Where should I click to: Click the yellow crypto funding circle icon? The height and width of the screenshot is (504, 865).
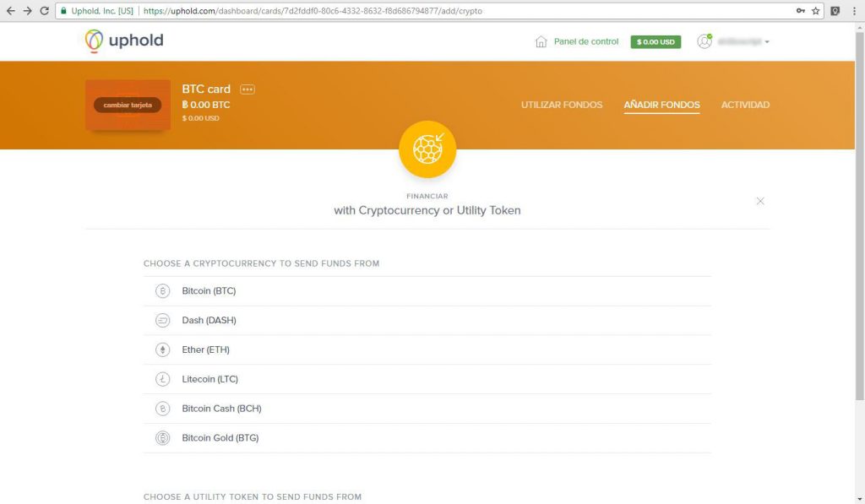tap(427, 149)
